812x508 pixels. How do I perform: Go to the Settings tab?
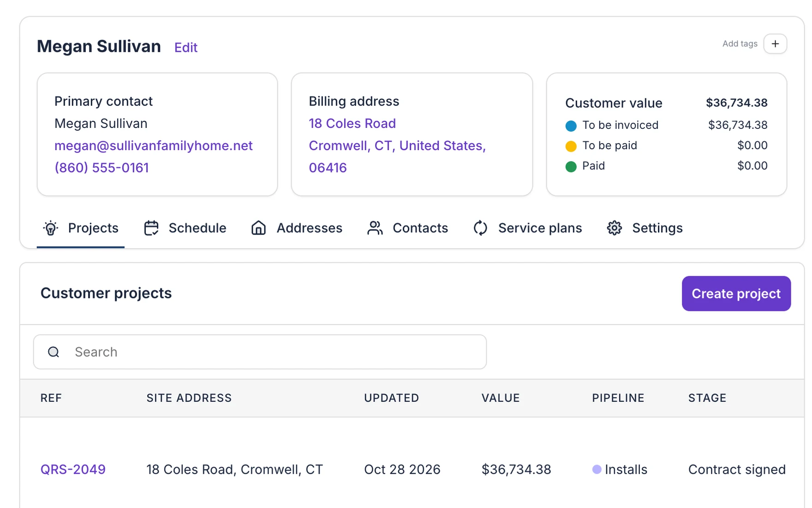[645, 228]
